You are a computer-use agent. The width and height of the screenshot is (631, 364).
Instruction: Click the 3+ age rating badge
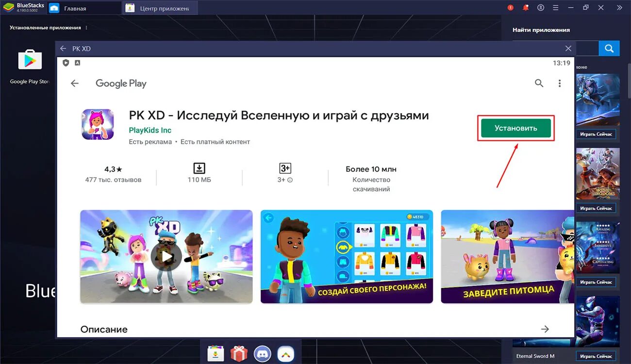pyautogui.click(x=285, y=168)
